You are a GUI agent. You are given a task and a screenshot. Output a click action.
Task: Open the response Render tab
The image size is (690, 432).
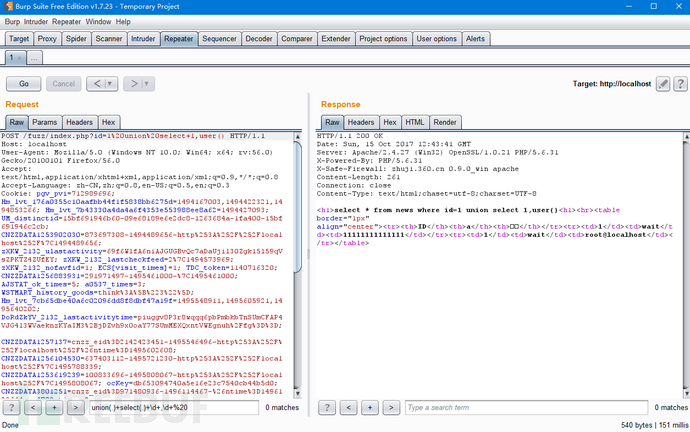click(x=446, y=122)
